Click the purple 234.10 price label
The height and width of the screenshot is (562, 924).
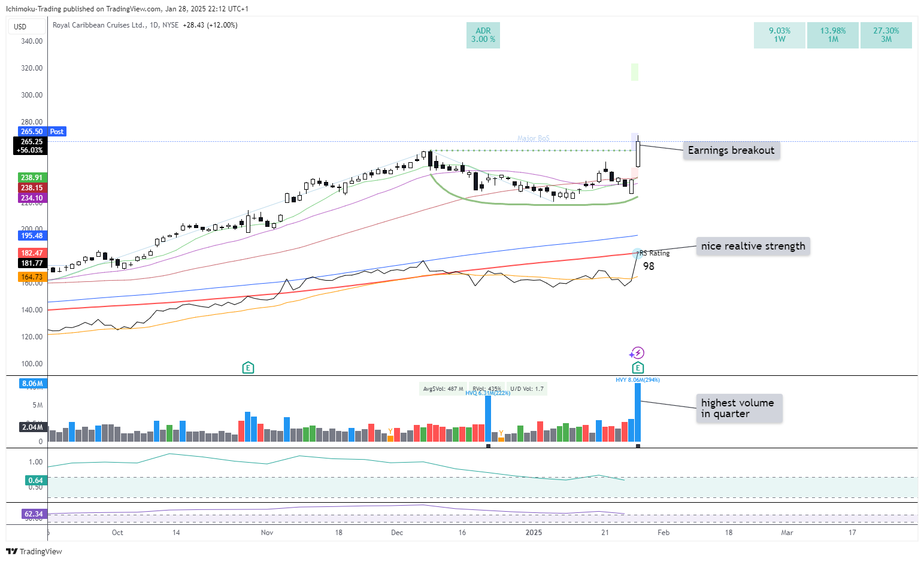pos(32,198)
